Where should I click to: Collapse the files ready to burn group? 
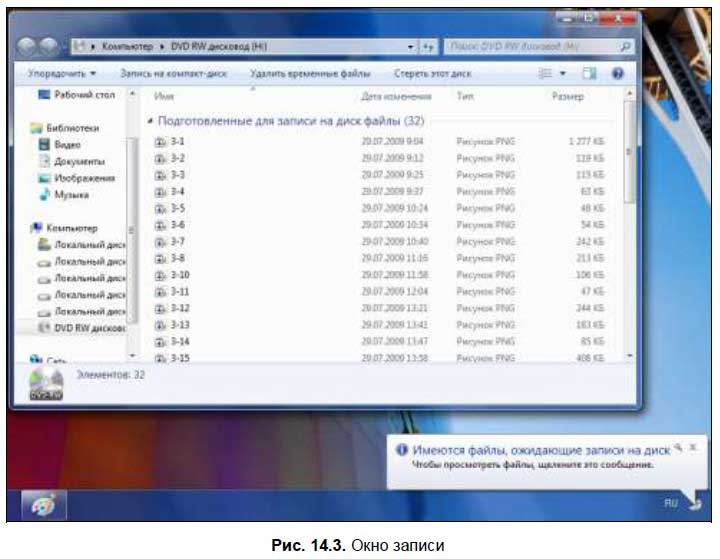tap(150, 120)
